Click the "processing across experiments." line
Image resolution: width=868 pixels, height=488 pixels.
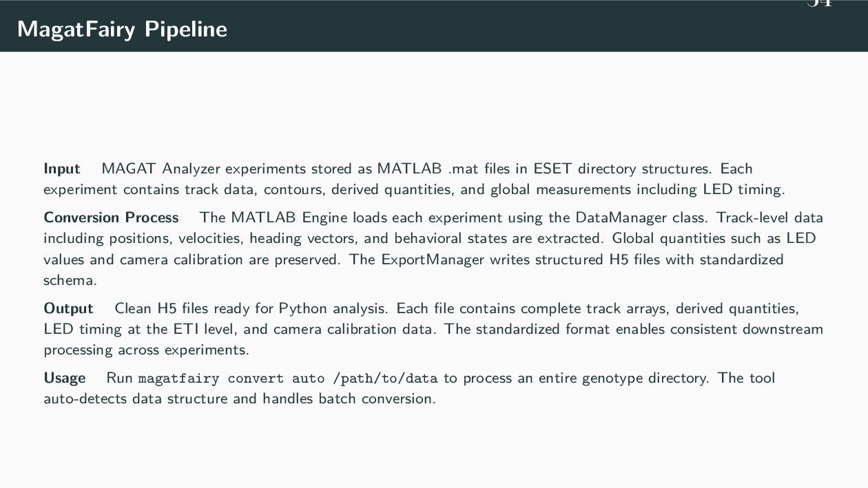coord(146,350)
